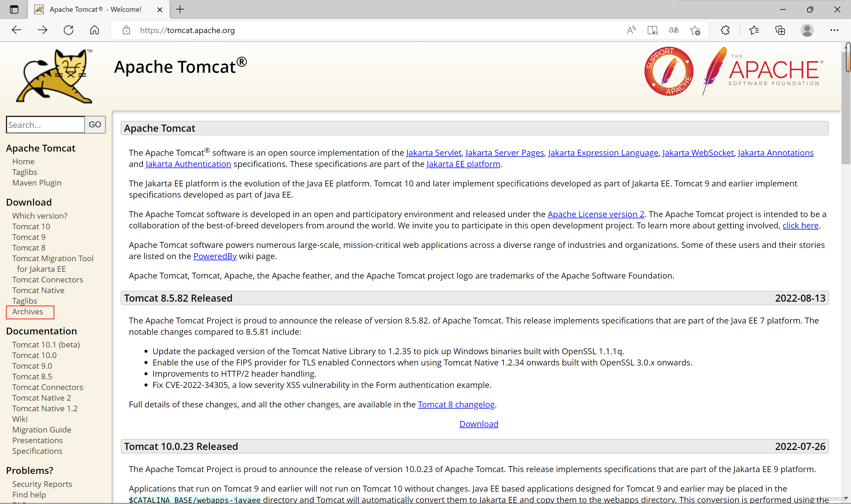Add page to favorites star icon
This screenshot has width=851, height=504.
point(695,30)
